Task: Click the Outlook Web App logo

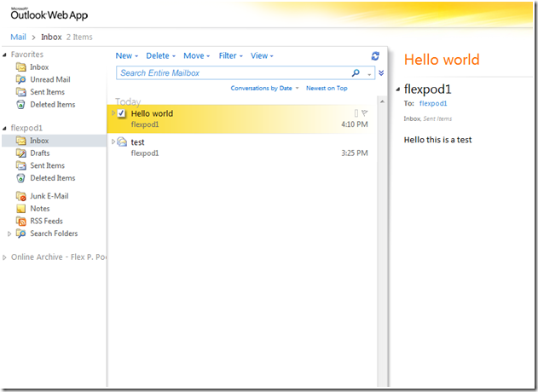Action: (49, 14)
